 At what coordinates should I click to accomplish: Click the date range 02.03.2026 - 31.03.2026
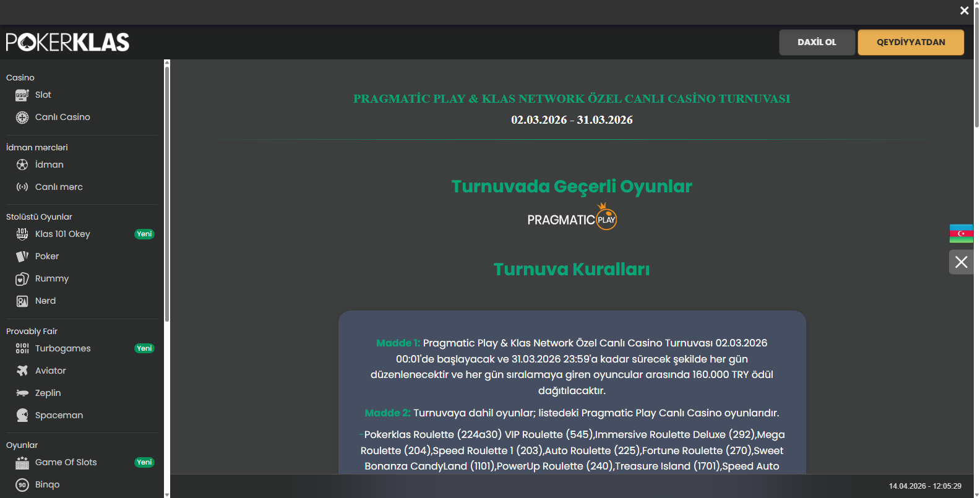(x=572, y=120)
